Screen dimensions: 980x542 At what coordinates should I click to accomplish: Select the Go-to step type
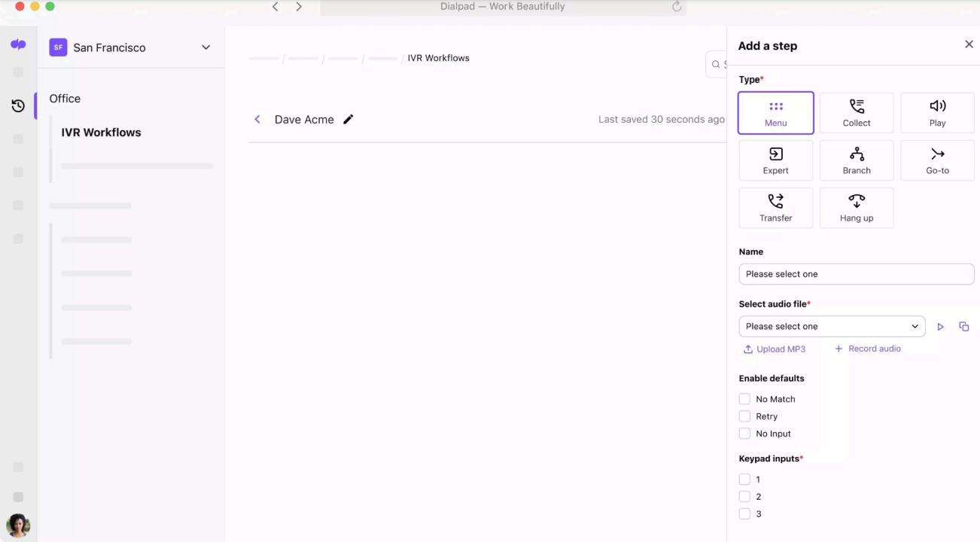937,160
